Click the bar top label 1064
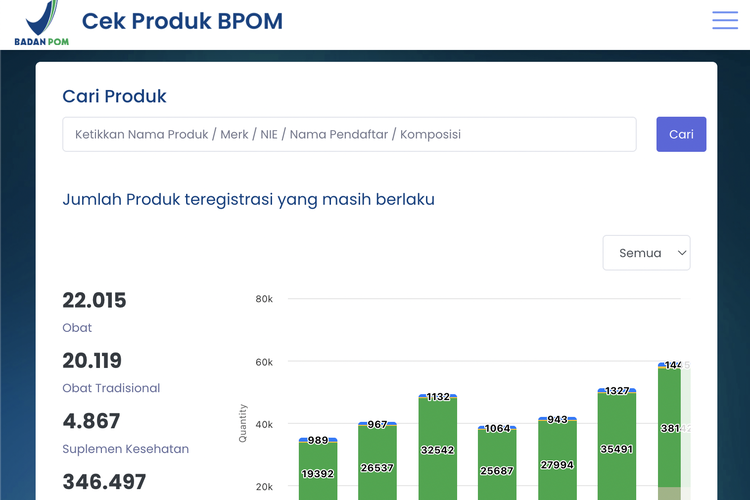Viewport: 750px width, 500px height. (x=497, y=428)
